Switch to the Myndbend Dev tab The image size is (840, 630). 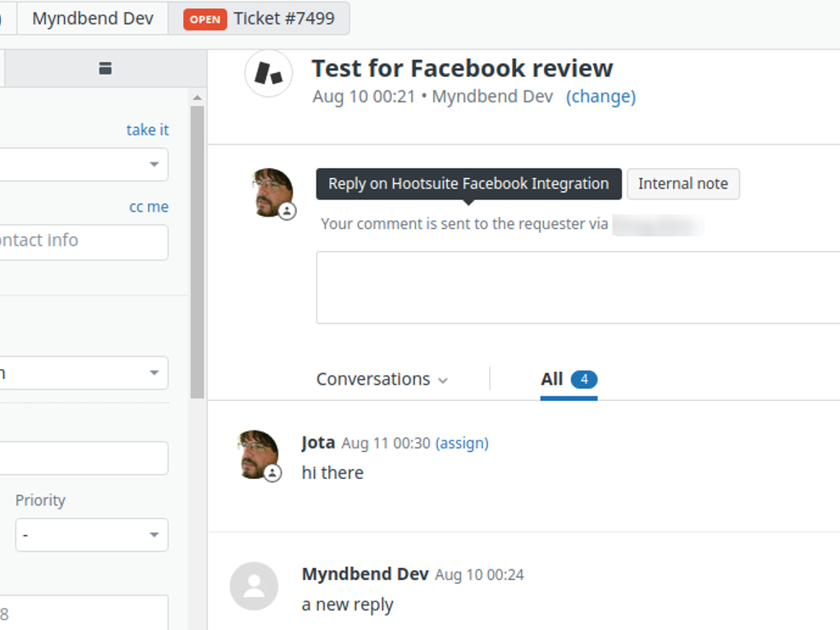pos(93,18)
